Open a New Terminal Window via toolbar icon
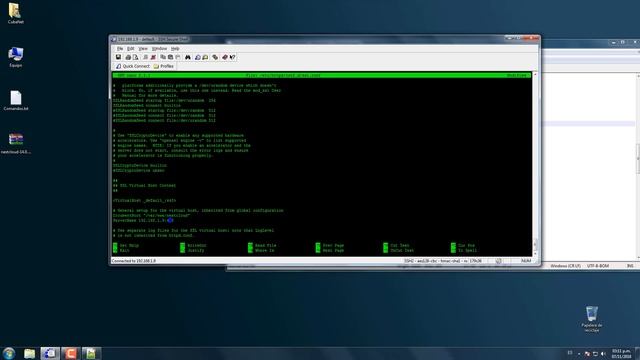Viewport: 640px width, 360px height. tap(198, 57)
